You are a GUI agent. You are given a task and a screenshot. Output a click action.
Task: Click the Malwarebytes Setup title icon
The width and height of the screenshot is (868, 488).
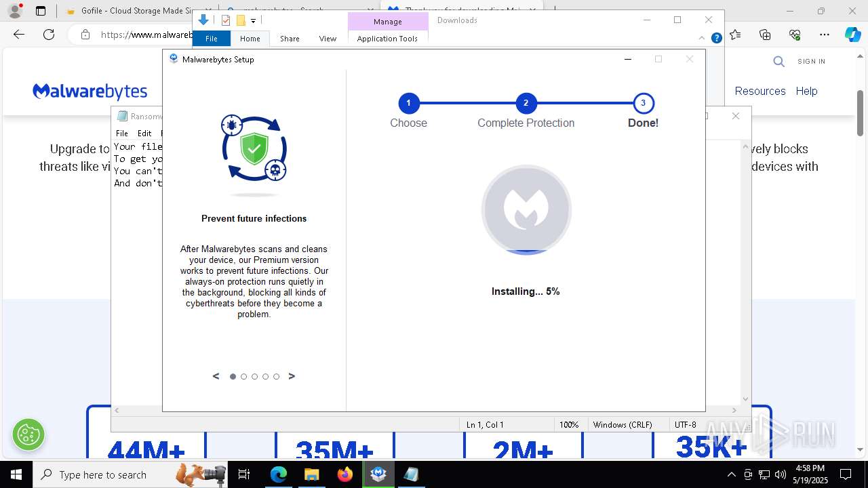(174, 59)
